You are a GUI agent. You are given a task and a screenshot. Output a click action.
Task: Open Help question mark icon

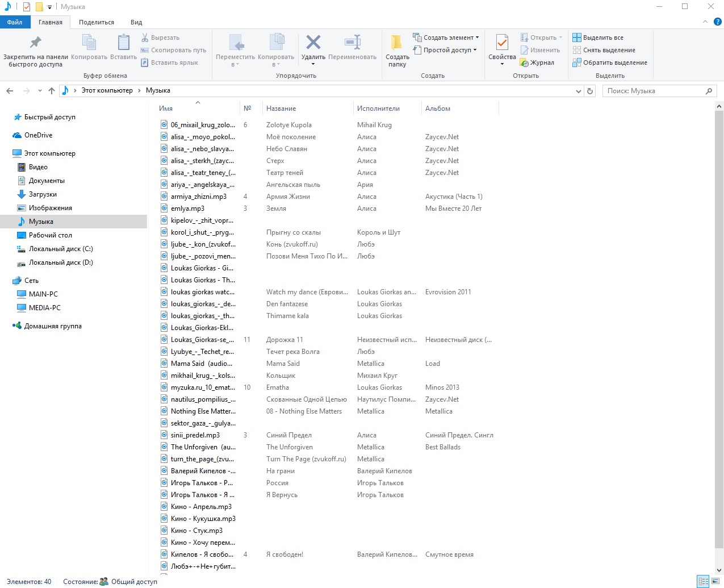(718, 22)
